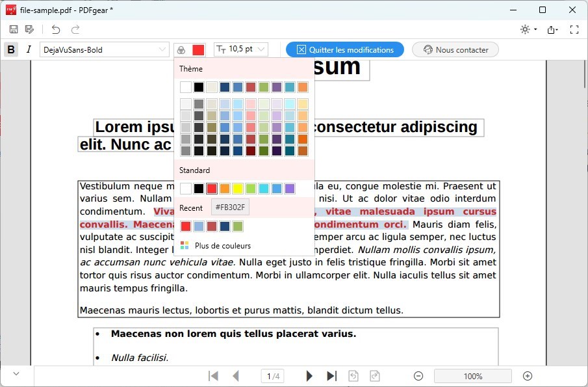This screenshot has width=588, height=387.
Task: Rotate the page right
Action: 375,375
